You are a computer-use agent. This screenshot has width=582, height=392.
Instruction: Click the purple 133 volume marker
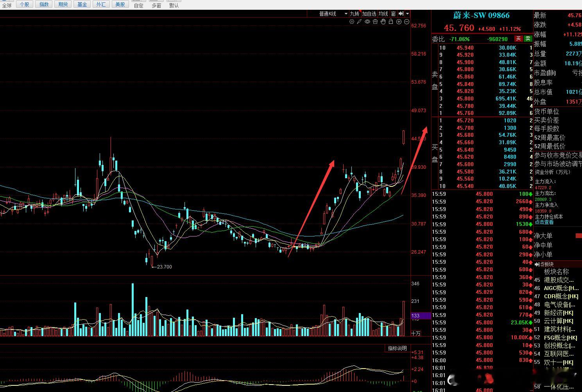tap(421, 315)
